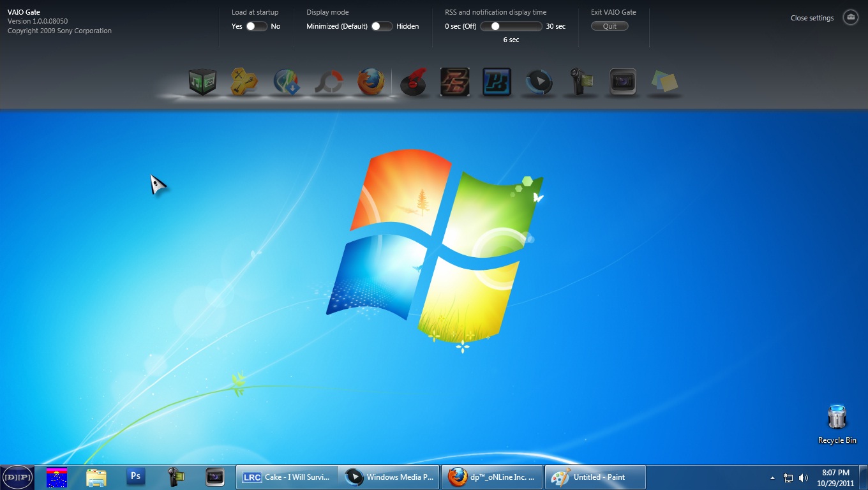Open the red stylized letters game icon
This screenshot has height=490, width=868.
click(455, 82)
